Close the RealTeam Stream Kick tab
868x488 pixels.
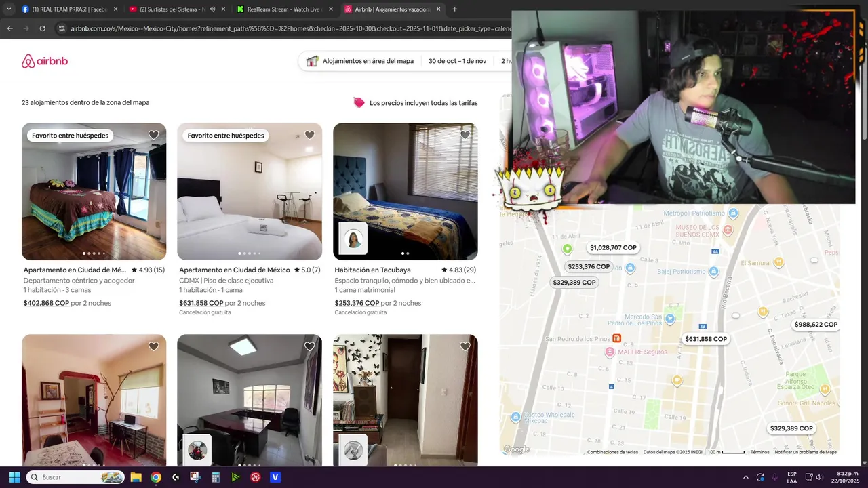tap(331, 9)
